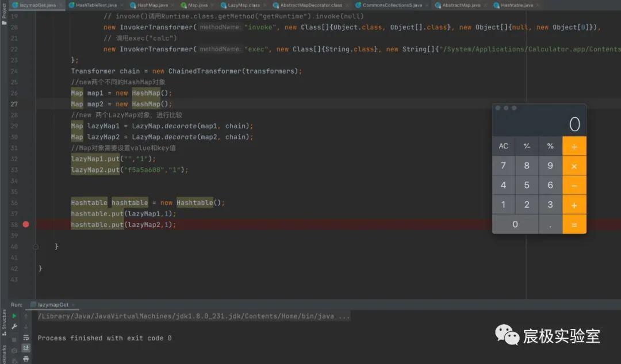Image resolution: width=621 pixels, height=364 pixels.
Task: Switch to the lazymapGet.java editor tab
Action: 37,5
